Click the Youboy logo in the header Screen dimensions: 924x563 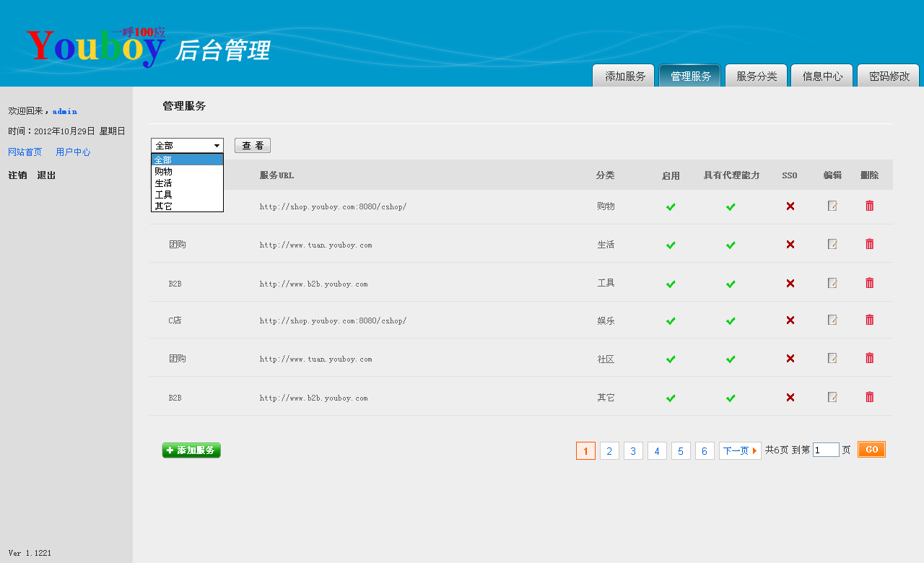coord(96,47)
